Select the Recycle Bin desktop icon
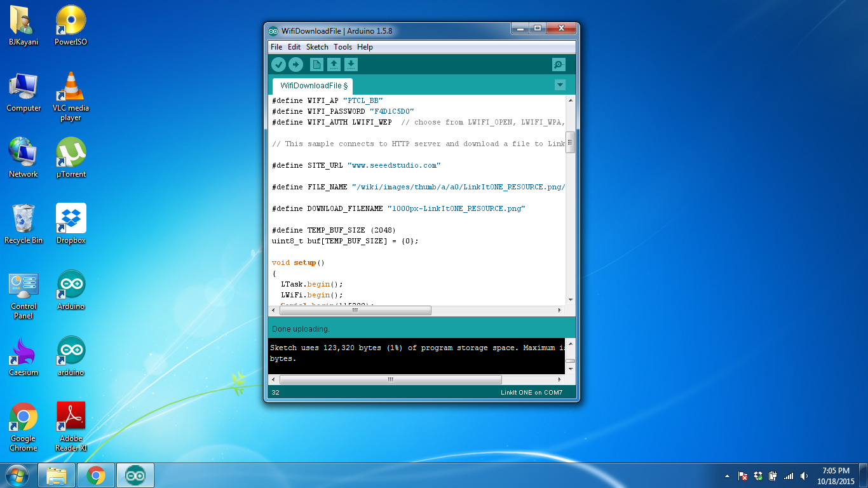The image size is (868, 488). (x=24, y=224)
